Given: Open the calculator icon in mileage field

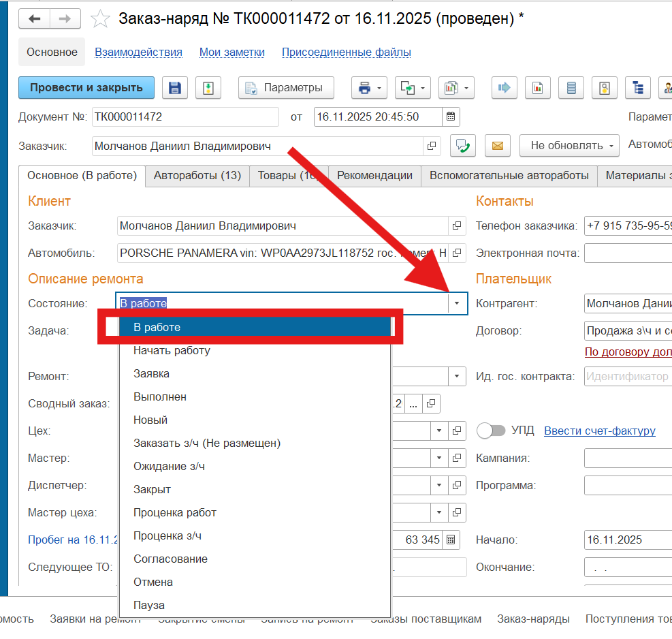Looking at the screenshot, I should [x=451, y=540].
